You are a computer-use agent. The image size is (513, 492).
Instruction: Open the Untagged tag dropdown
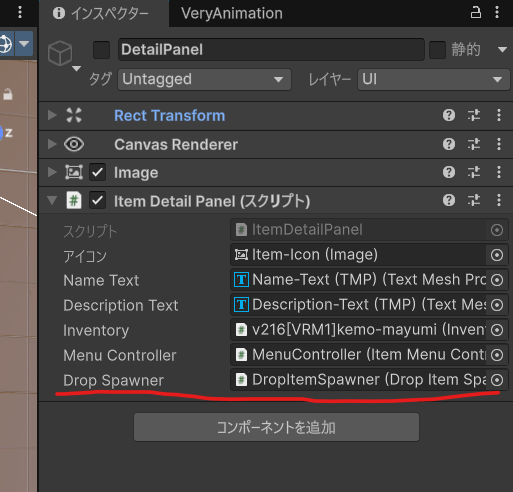coord(204,79)
